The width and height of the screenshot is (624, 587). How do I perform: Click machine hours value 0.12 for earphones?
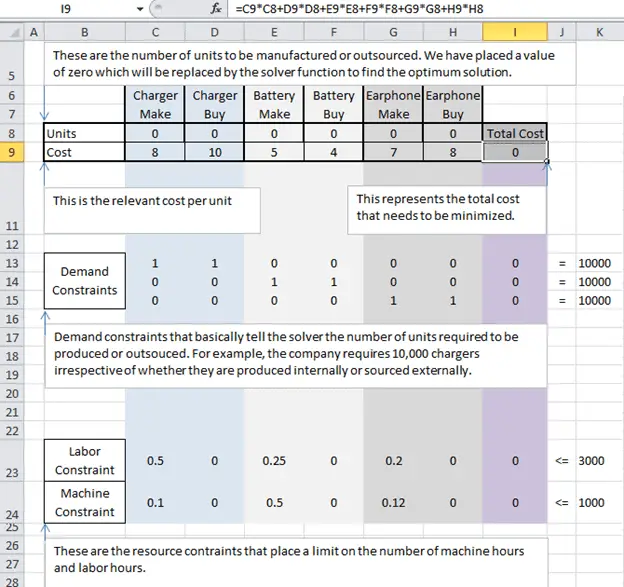[x=393, y=502]
